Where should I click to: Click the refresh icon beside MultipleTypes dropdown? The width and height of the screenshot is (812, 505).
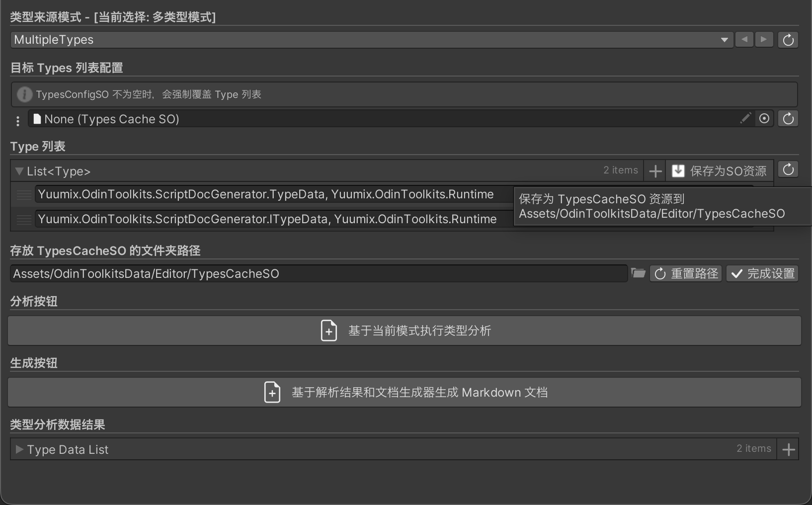[x=788, y=40]
